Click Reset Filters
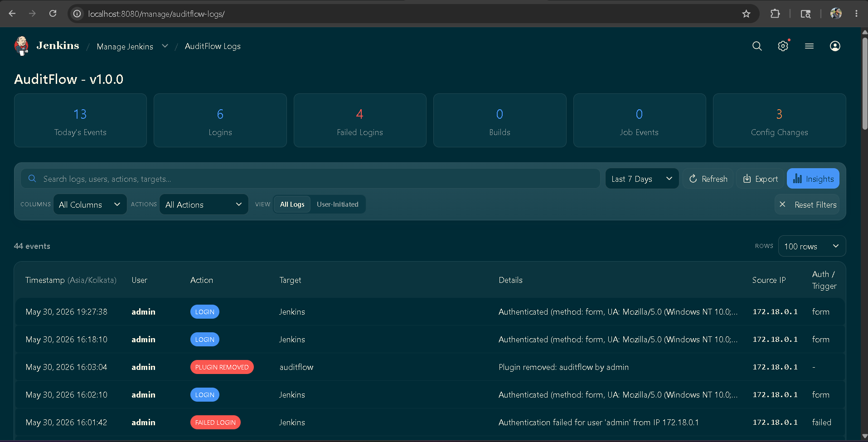Image resolution: width=868 pixels, height=442 pixels. (807, 204)
